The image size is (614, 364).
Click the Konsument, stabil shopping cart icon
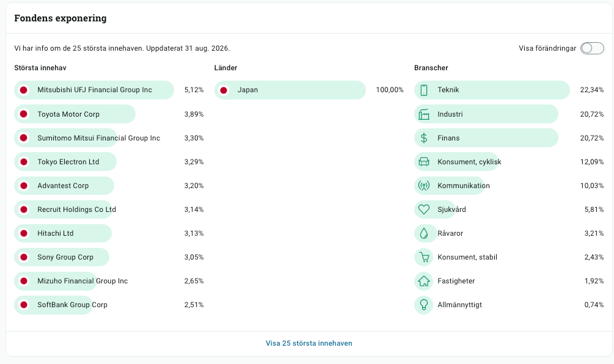[x=424, y=257]
